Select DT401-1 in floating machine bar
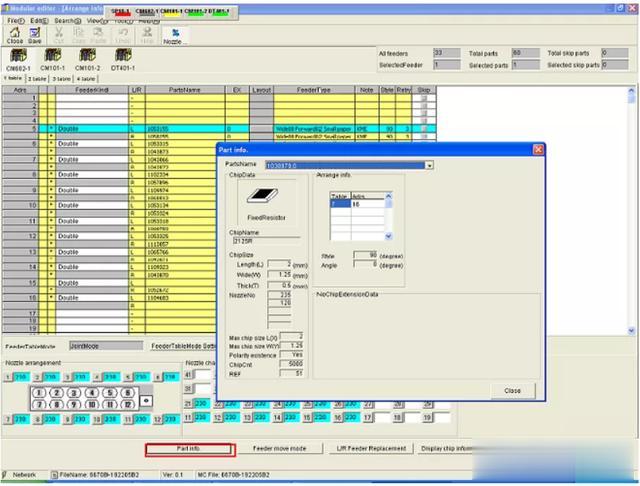 (x=219, y=12)
